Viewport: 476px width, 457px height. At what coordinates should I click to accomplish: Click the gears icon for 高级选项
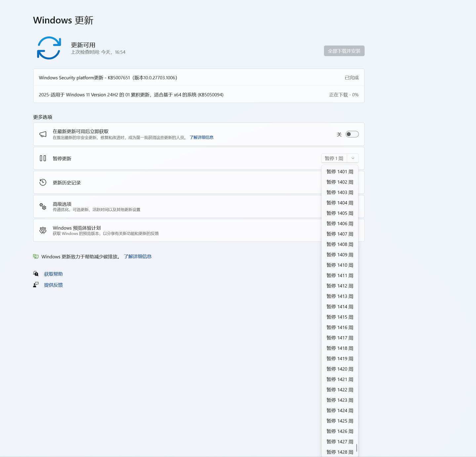pyautogui.click(x=43, y=207)
